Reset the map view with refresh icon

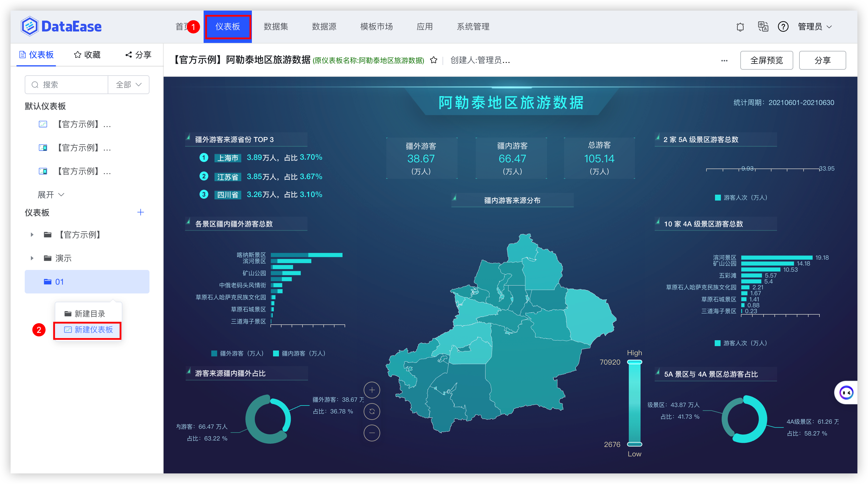(372, 411)
